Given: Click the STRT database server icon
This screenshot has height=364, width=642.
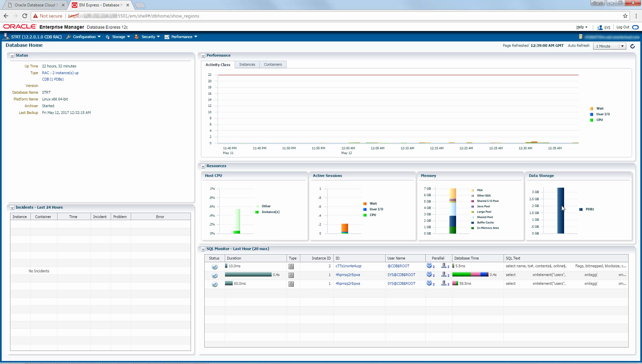Looking at the screenshot, I should [x=6, y=36].
